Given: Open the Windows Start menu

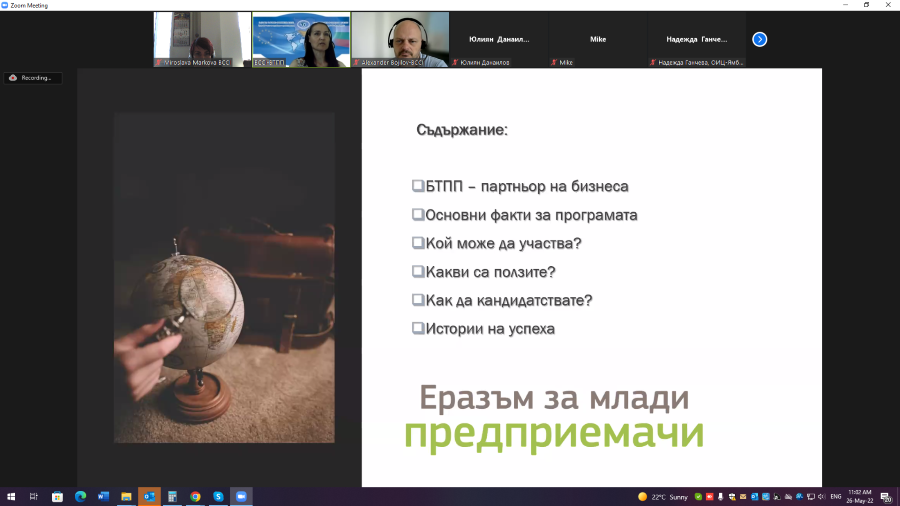Looking at the screenshot, I should [x=11, y=497].
